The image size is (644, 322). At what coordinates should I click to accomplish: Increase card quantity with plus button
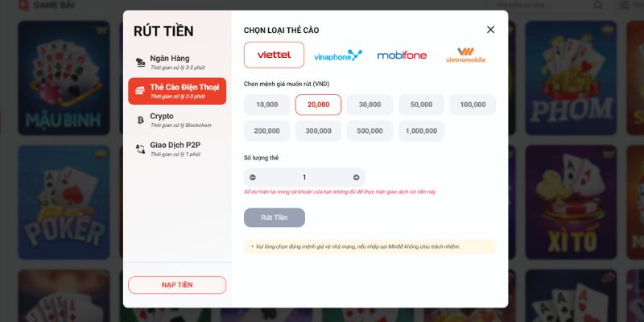coord(356,177)
